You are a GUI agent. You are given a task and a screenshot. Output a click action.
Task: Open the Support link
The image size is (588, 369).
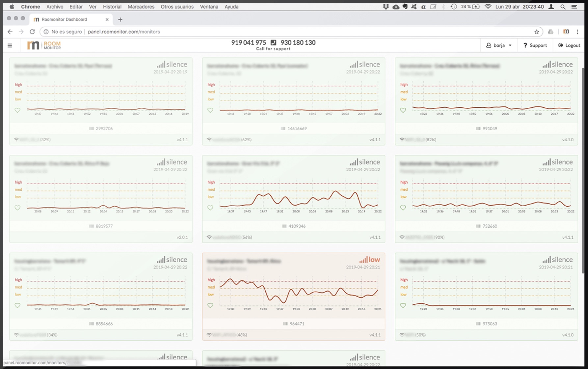(x=535, y=45)
